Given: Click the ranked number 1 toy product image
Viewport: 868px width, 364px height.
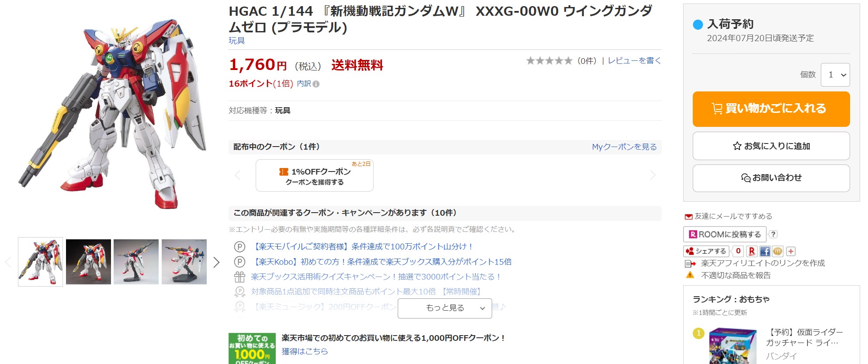Looking at the screenshot, I should coord(733,346).
